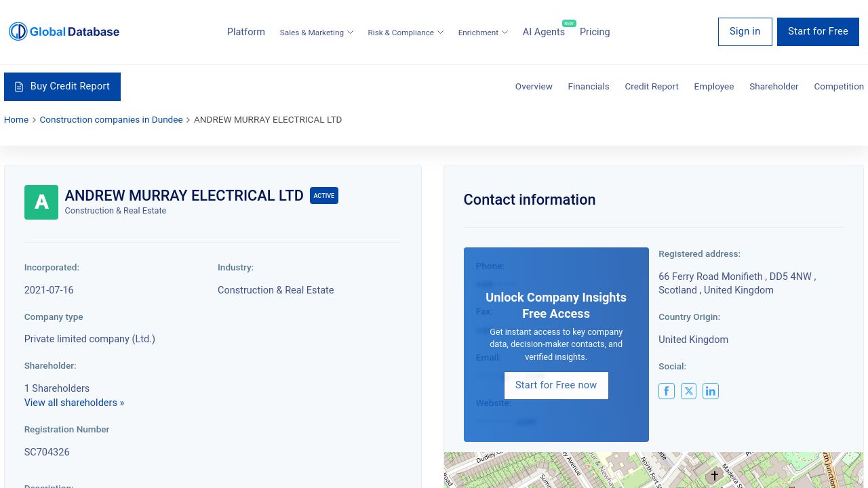Open Construction companies in Dundee breadcrumb

[111, 120]
